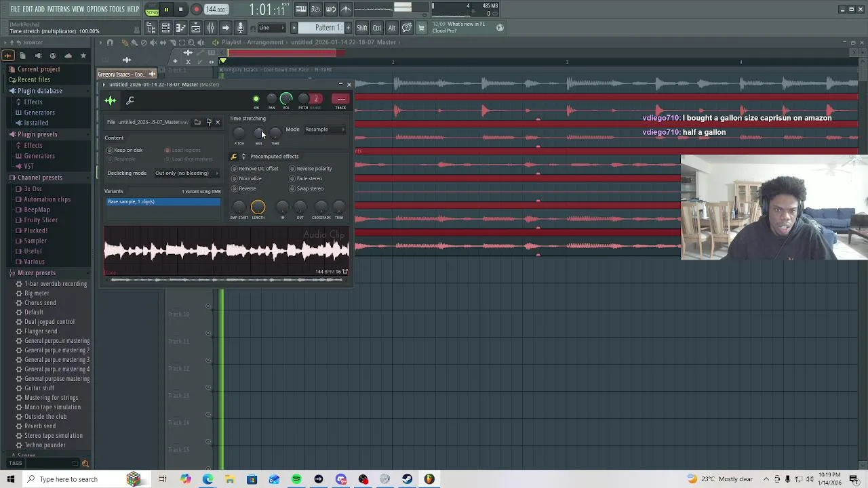Toggle the magnet snap icon in Playlist toolbar
The image size is (868, 488).
coord(110,43)
